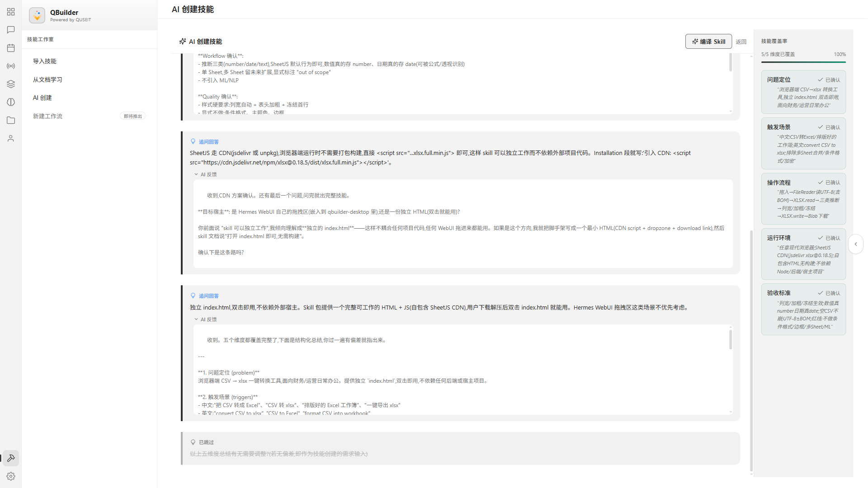The image size is (868, 488).
Task: Select the hammer skill workshop icon
Action: click(x=11, y=458)
